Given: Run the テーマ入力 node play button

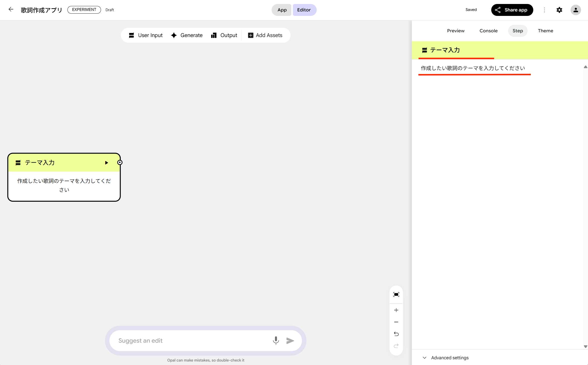Looking at the screenshot, I should 106,163.
